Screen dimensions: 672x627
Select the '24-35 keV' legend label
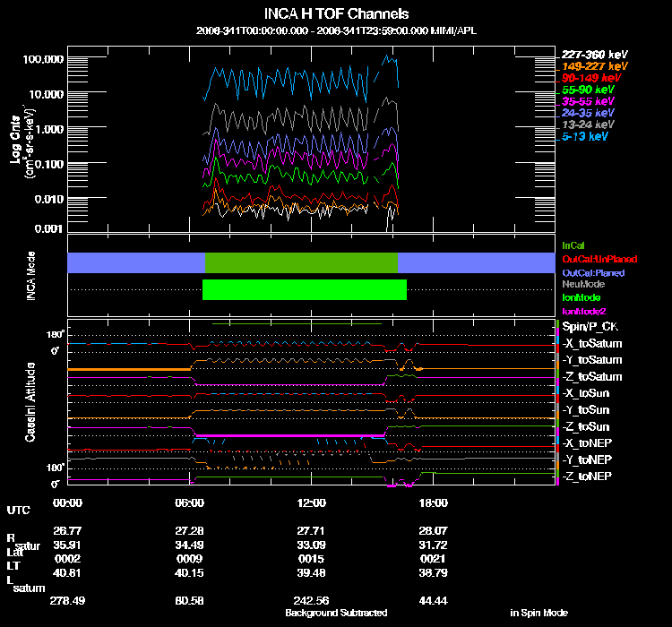coord(588,113)
